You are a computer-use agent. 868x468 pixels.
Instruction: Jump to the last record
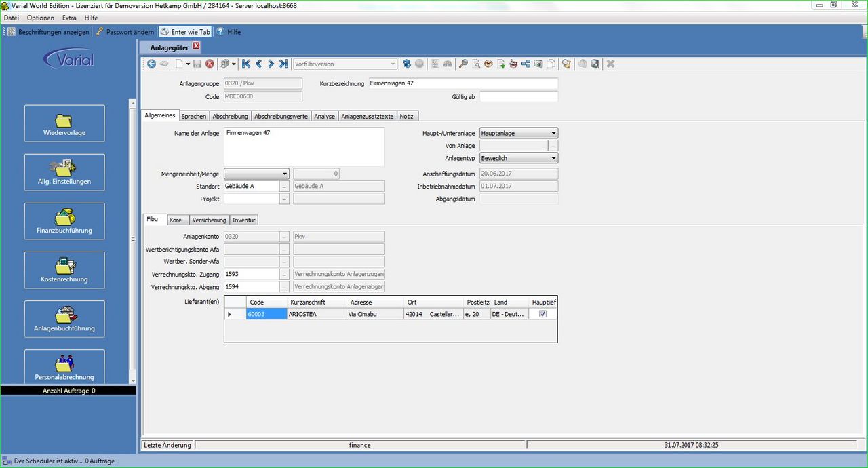(x=283, y=64)
